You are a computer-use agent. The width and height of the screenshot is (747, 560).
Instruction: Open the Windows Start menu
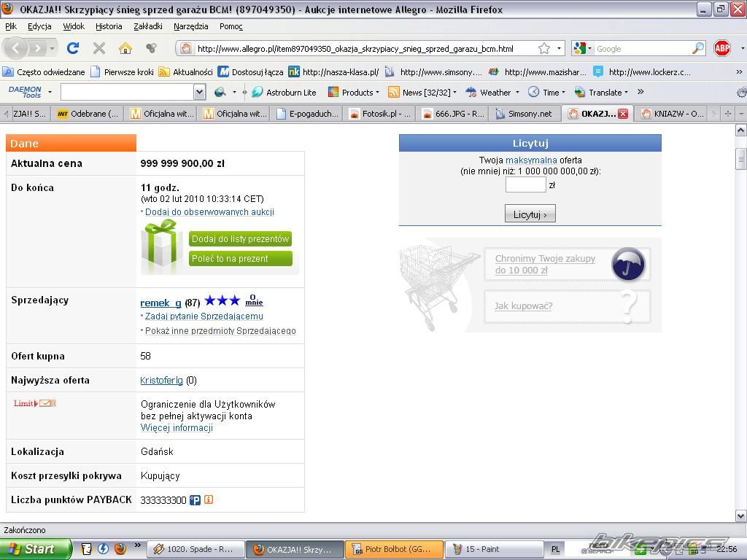35,549
